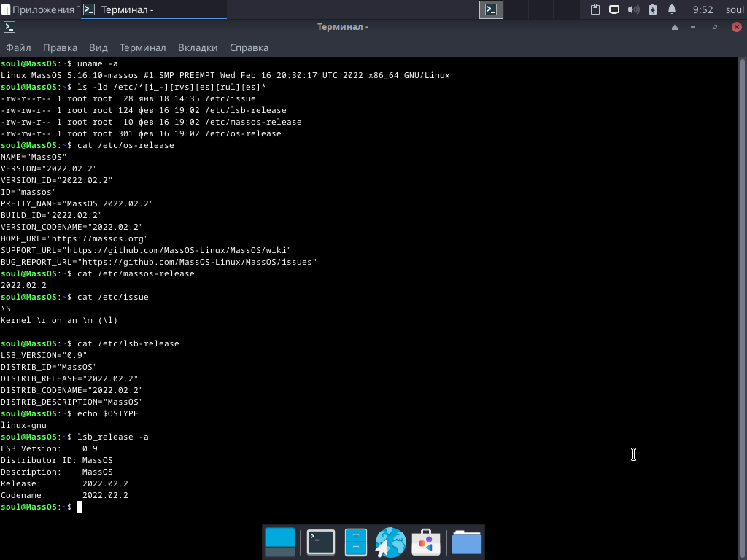747x560 pixels.
Task: Open the Терминал menu
Action: pos(142,47)
